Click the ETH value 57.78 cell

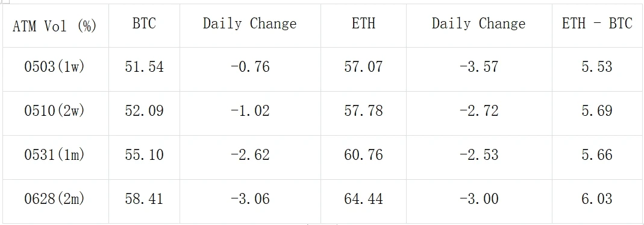tap(363, 113)
